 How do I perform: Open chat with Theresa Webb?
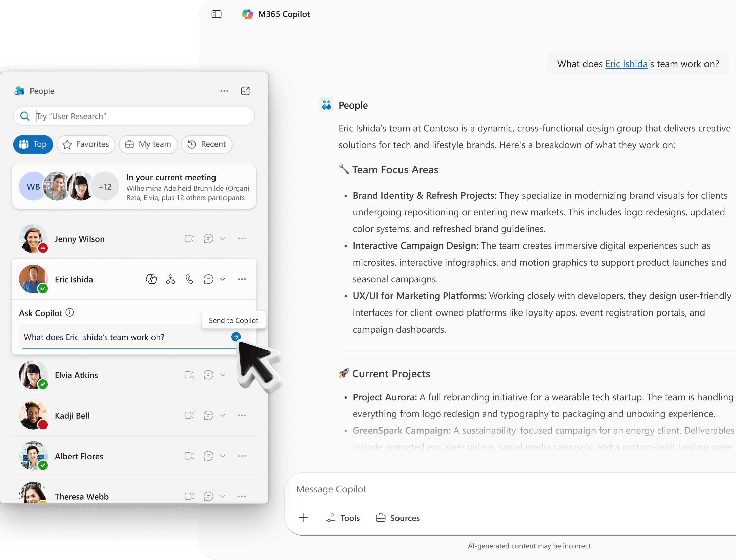click(208, 497)
